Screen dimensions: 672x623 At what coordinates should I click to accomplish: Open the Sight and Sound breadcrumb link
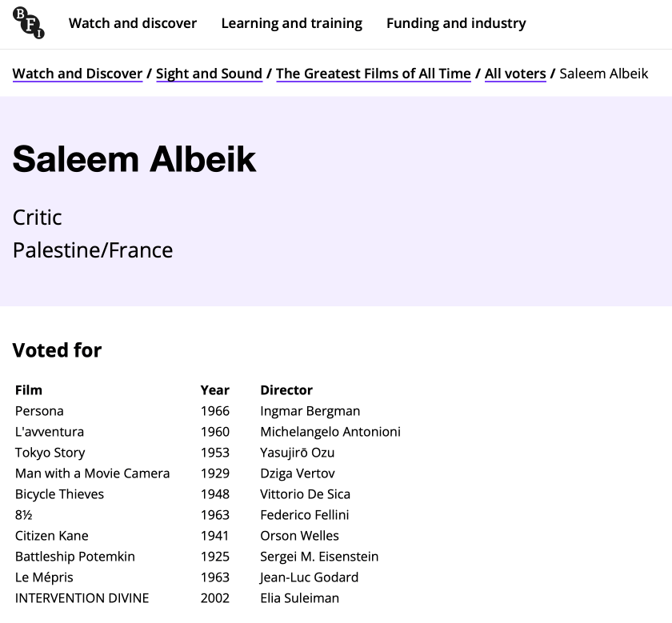[x=209, y=74]
